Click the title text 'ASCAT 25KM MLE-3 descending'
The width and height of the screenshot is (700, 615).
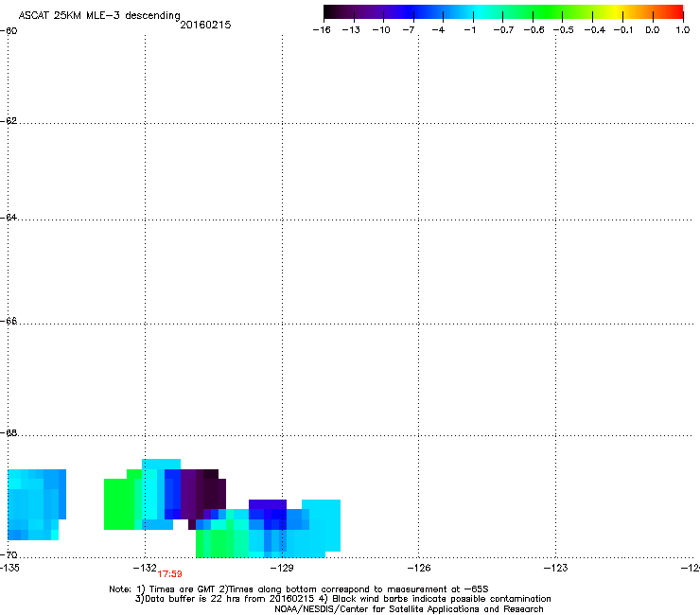click(x=99, y=15)
